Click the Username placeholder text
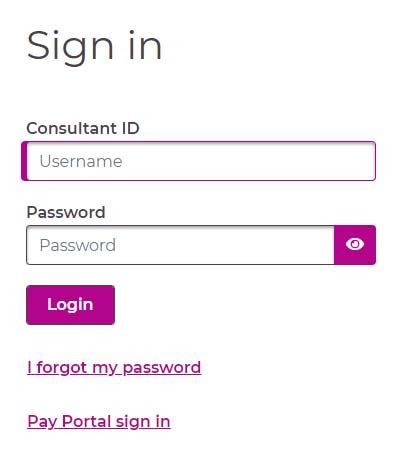This screenshot has width=402, height=454. tap(81, 161)
